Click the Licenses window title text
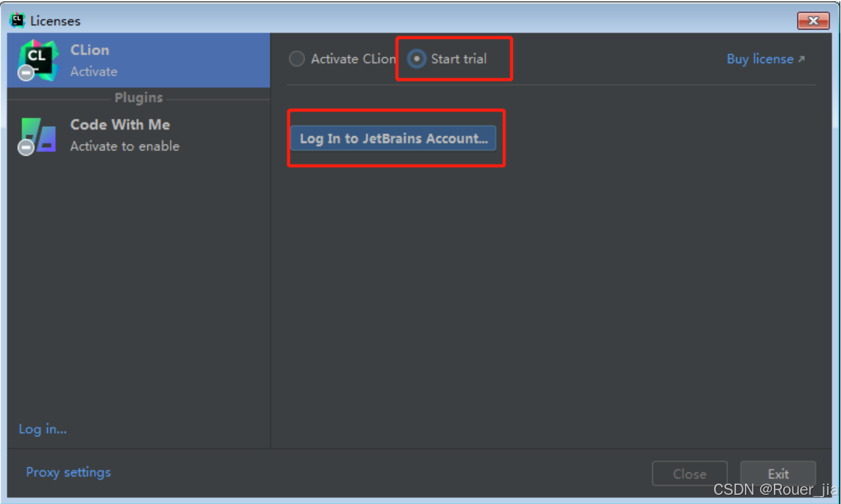Image resolution: width=841 pixels, height=504 pixels. point(55,21)
